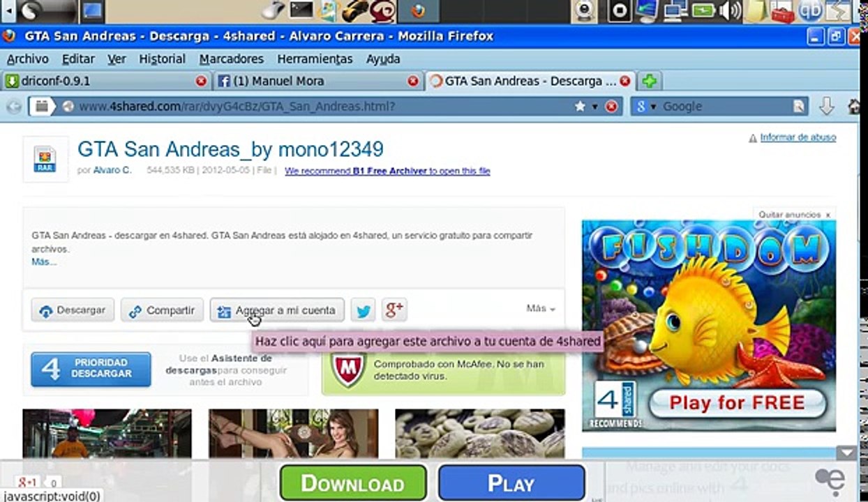Image resolution: width=868 pixels, height=502 pixels.
Task: Remove ads via Quitar anuncios
Action: tap(795, 215)
